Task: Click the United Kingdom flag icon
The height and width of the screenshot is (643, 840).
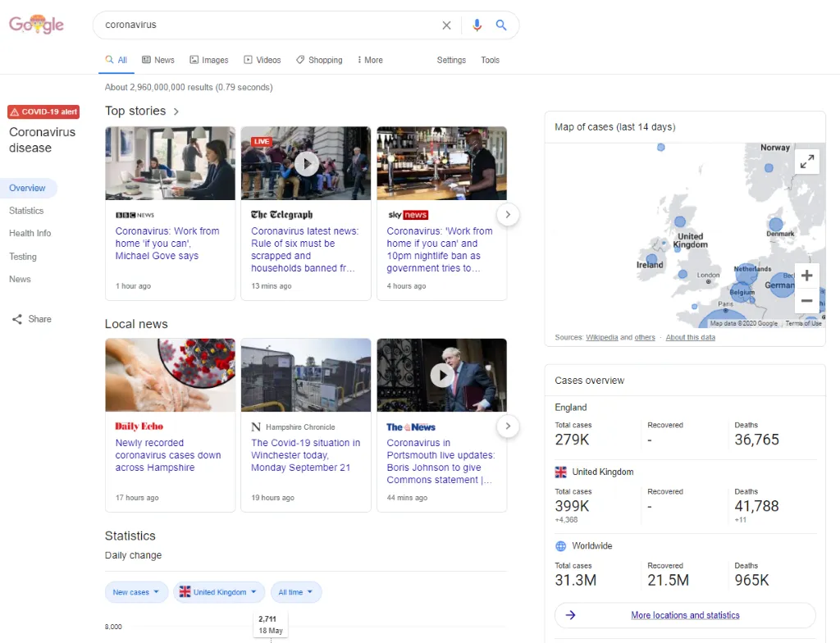Action: click(560, 472)
